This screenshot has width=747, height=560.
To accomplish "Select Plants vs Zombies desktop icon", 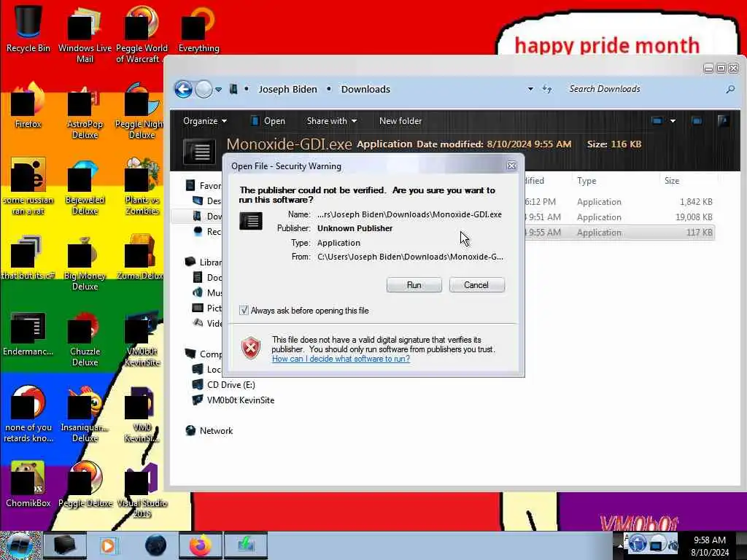I will (142, 186).
